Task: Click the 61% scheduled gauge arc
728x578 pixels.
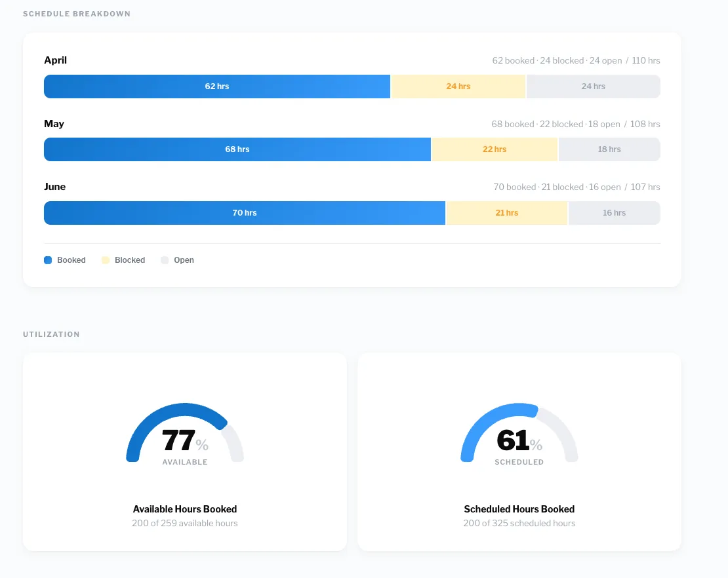Action: (x=519, y=408)
